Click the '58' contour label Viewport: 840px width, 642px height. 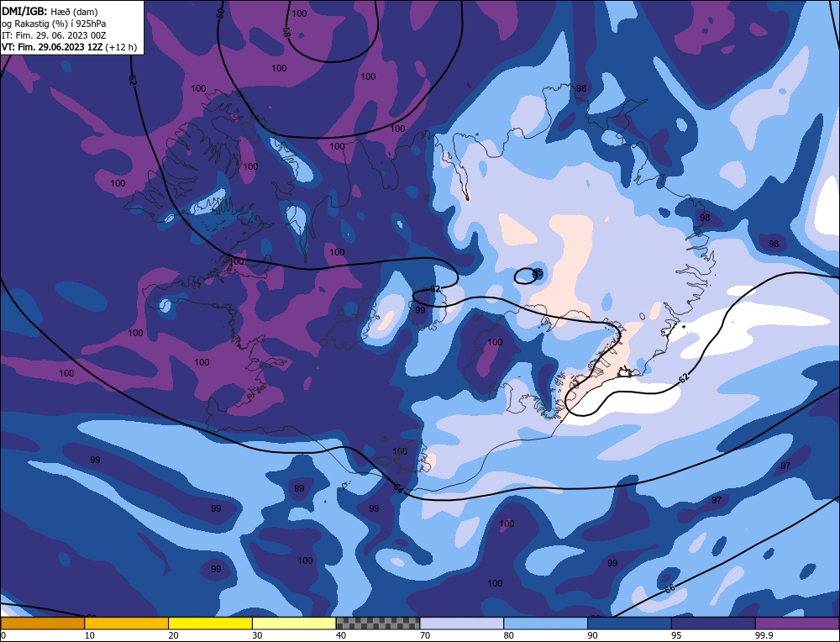(x=286, y=32)
